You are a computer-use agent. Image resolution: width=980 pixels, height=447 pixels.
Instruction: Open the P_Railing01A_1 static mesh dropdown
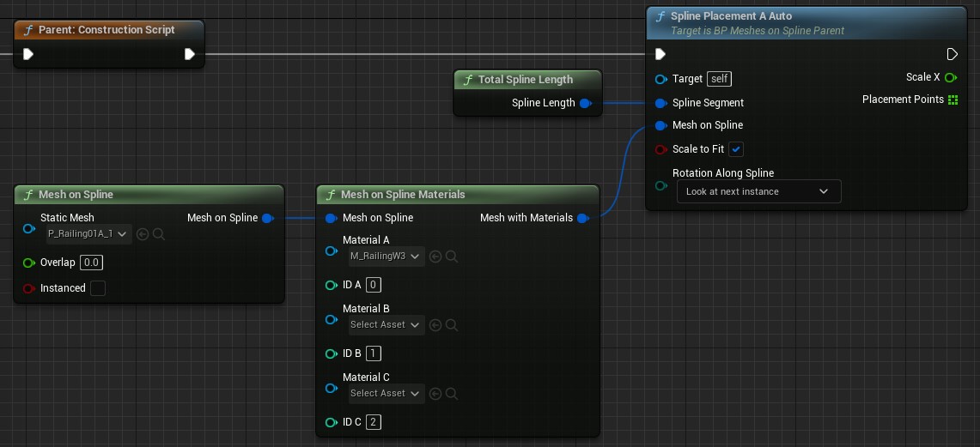pyautogui.click(x=88, y=234)
